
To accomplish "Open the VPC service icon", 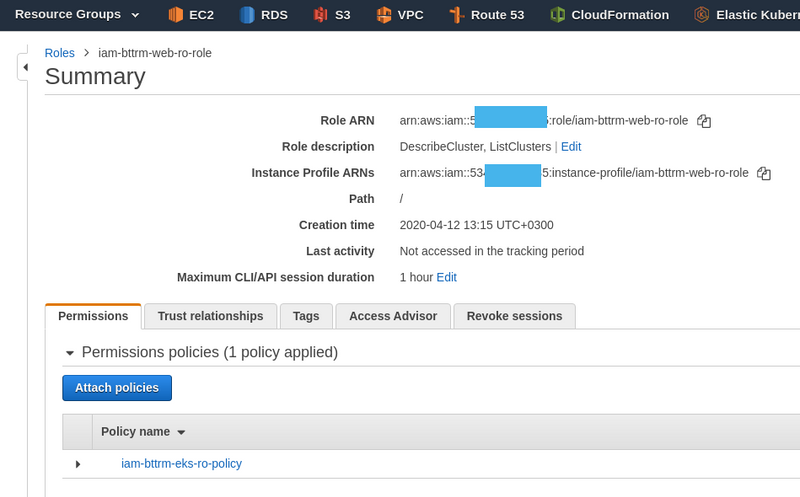I will [x=384, y=15].
